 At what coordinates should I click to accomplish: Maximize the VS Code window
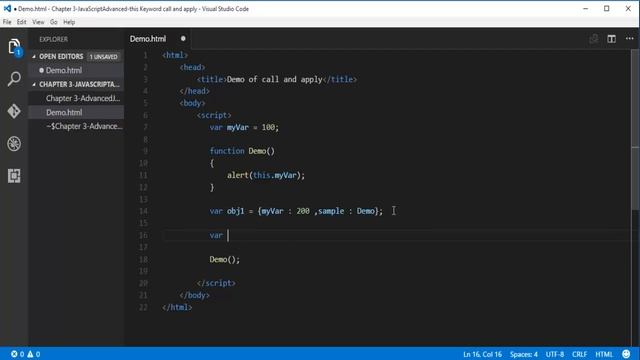607,9
